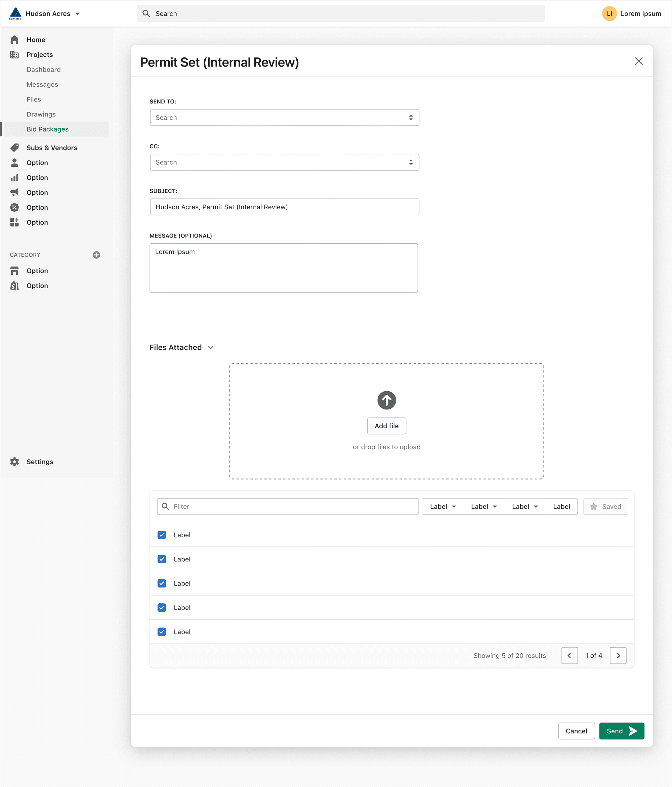This screenshot has height=787, width=672.
Task: Click the bar chart Option icon
Action: coord(14,178)
